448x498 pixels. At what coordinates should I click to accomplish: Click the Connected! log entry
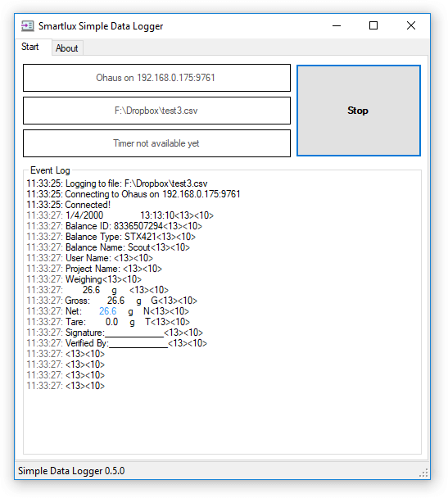69,205
